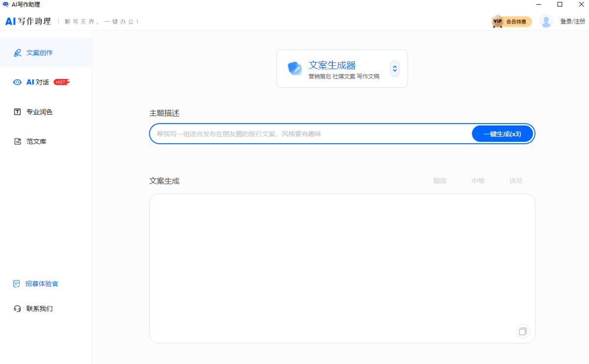This screenshot has height=364, width=589.
Task: Click the VIP 会员特惠 badge
Action: (x=511, y=21)
